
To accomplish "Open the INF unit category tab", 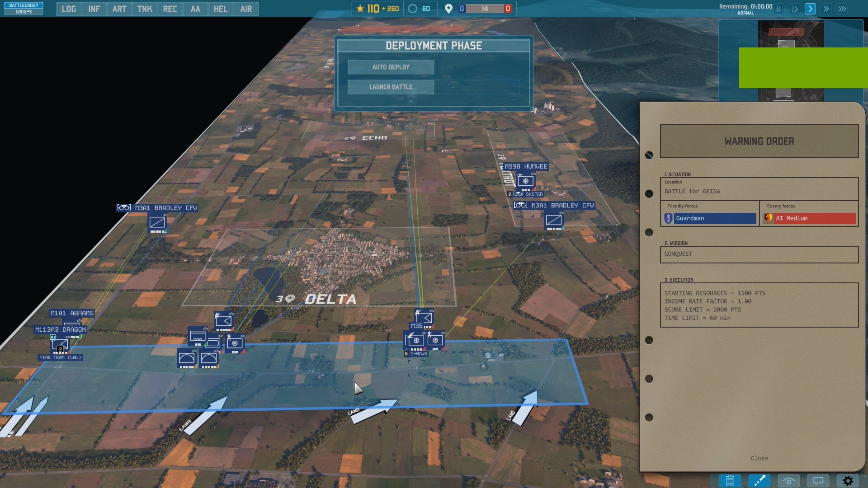I will (x=94, y=9).
